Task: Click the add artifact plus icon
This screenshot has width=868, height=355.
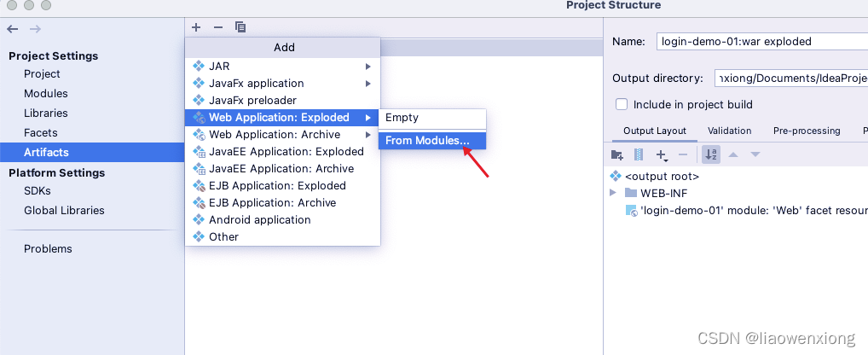Action: (x=196, y=27)
